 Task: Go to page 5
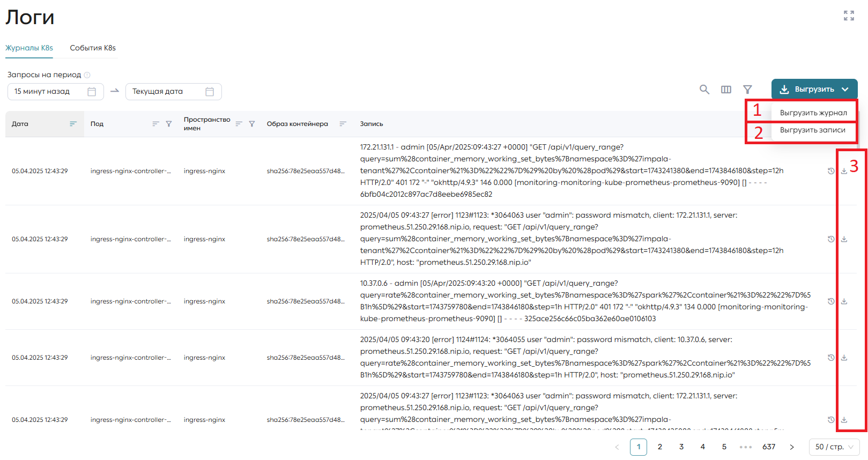pos(724,447)
